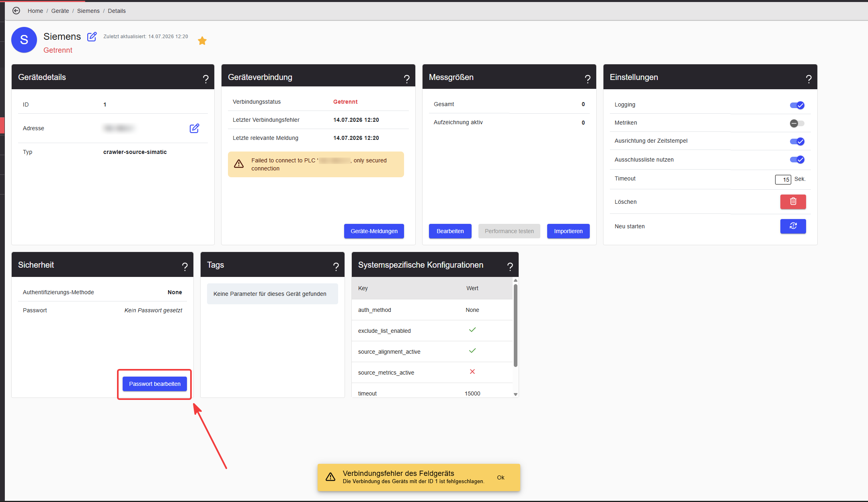The height and width of the screenshot is (502, 868).
Task: Click Details breadcrumb
Action: [x=117, y=11]
